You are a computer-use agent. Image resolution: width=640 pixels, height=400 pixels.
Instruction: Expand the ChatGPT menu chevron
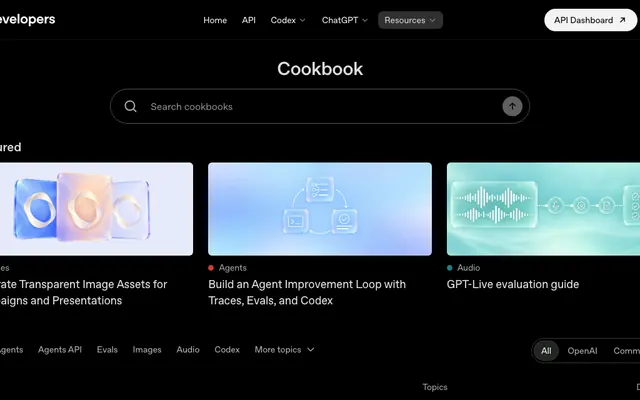(x=365, y=20)
